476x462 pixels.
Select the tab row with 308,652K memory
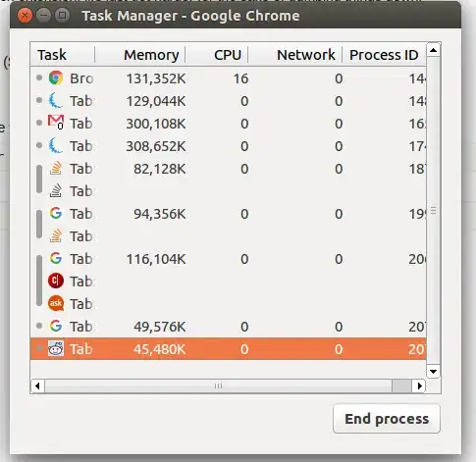click(x=228, y=146)
